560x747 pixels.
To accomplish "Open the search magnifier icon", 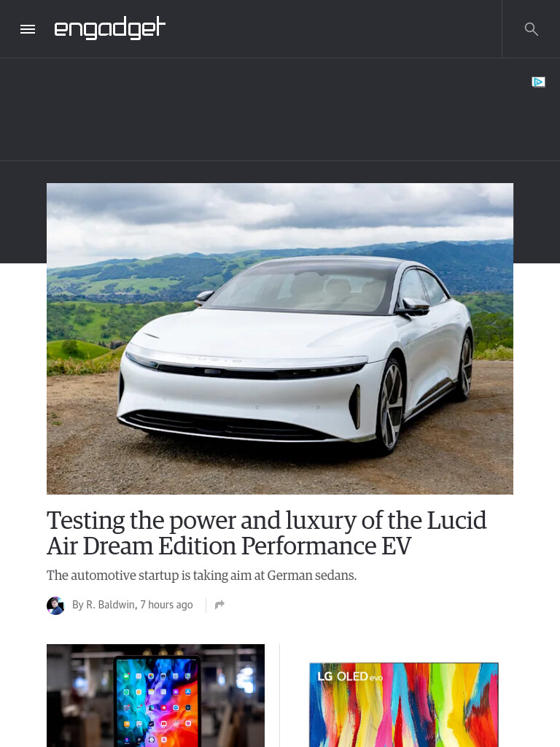I will pos(531,29).
